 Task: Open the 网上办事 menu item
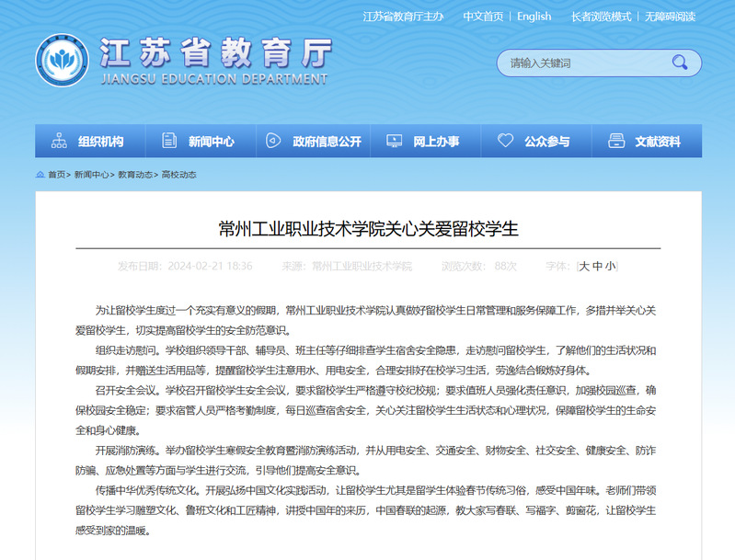(435, 142)
